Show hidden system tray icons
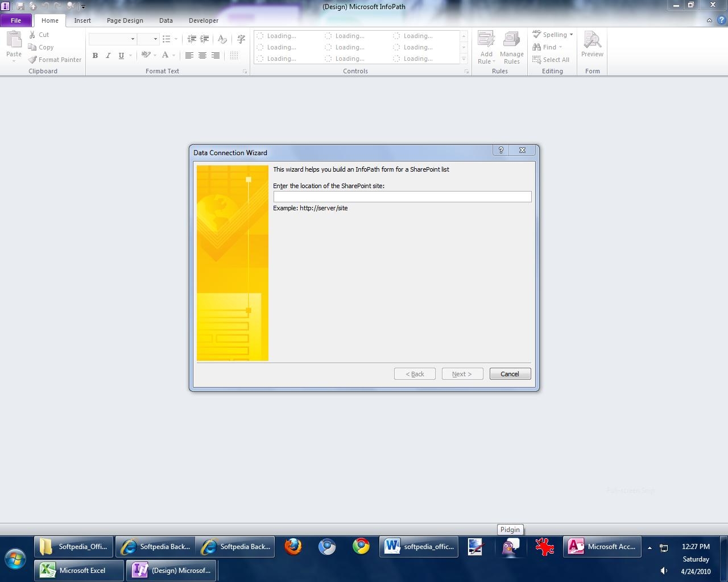Image resolution: width=728 pixels, height=582 pixels. click(x=650, y=548)
